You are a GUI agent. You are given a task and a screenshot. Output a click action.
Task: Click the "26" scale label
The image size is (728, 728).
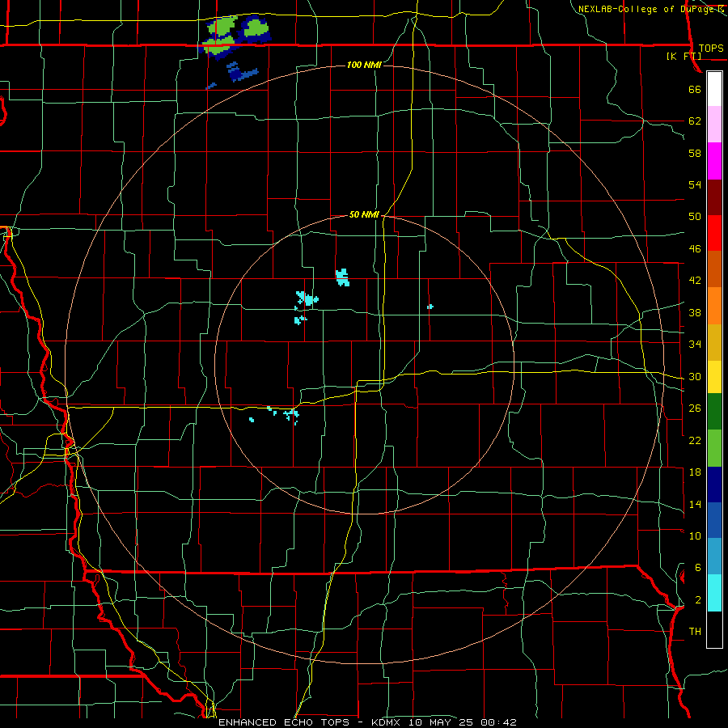point(695,408)
